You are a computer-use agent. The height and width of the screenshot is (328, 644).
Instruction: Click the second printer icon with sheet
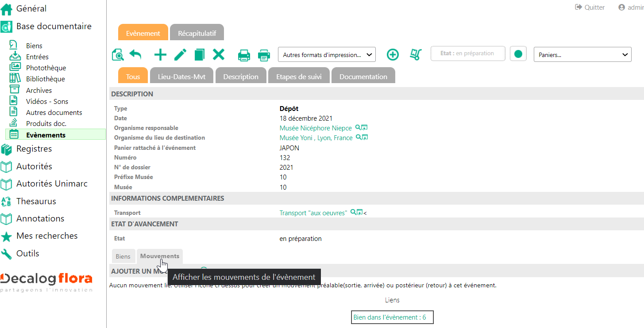coord(264,55)
